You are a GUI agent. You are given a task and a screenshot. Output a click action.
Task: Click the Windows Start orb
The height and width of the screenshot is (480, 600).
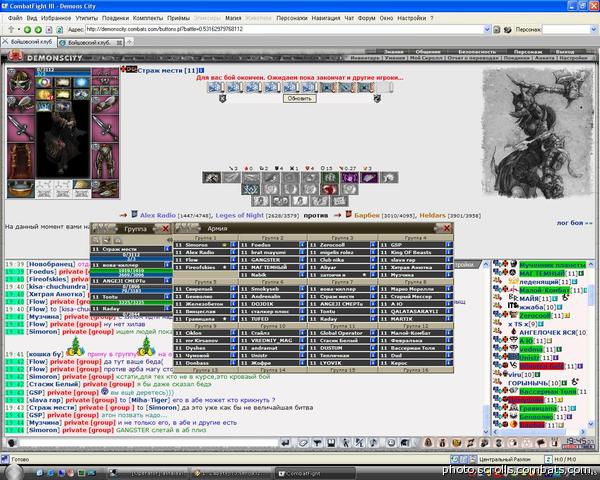[x=15, y=472]
